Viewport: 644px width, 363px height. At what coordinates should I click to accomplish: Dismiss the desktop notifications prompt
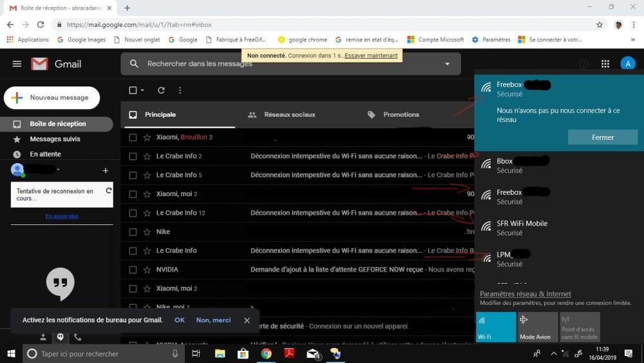(247, 320)
